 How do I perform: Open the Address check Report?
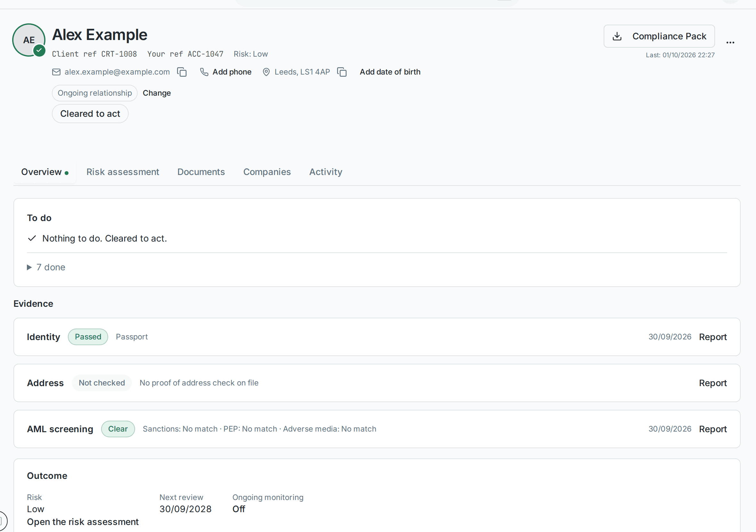point(712,383)
